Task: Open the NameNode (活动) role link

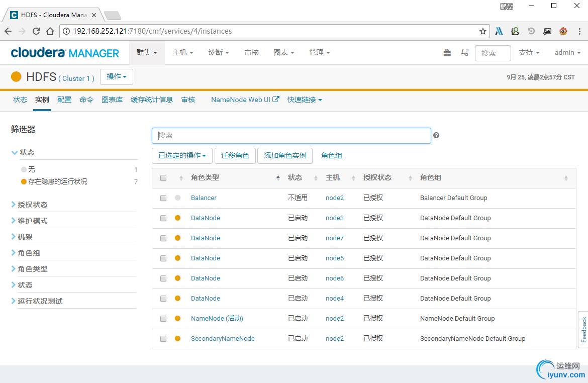Action: (x=217, y=319)
